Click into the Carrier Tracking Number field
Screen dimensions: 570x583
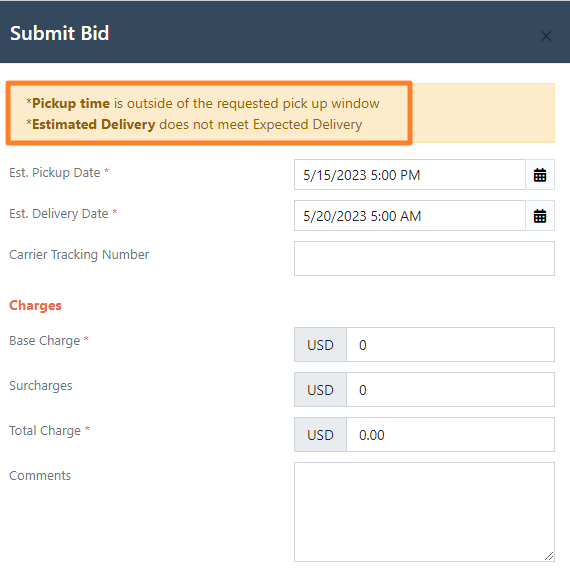tap(424, 258)
